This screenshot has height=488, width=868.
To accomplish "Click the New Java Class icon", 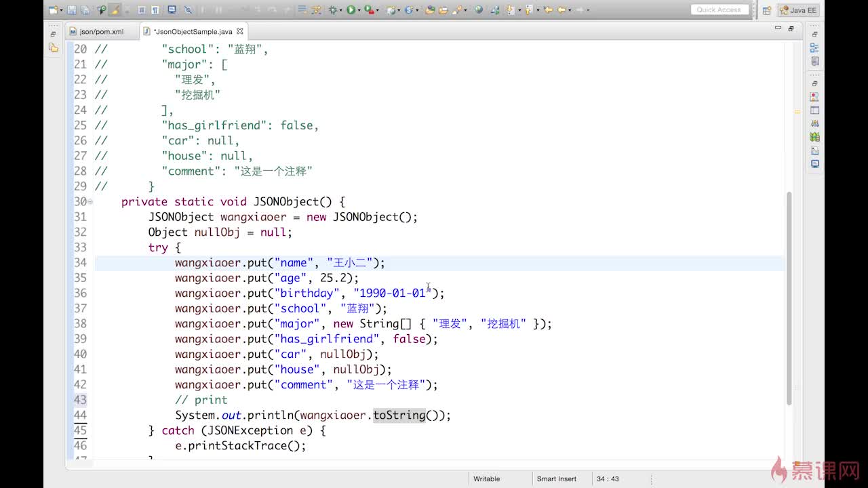I will (x=409, y=9).
